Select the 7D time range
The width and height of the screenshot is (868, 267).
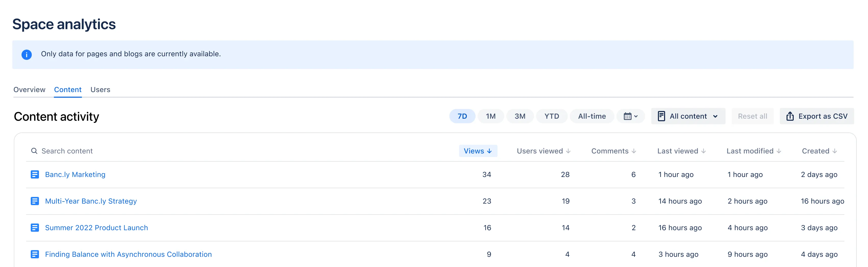(x=462, y=116)
